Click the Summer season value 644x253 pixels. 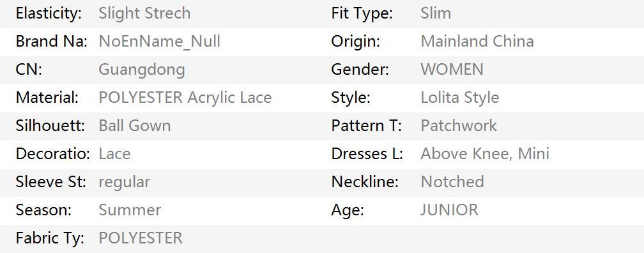pyautogui.click(x=130, y=210)
